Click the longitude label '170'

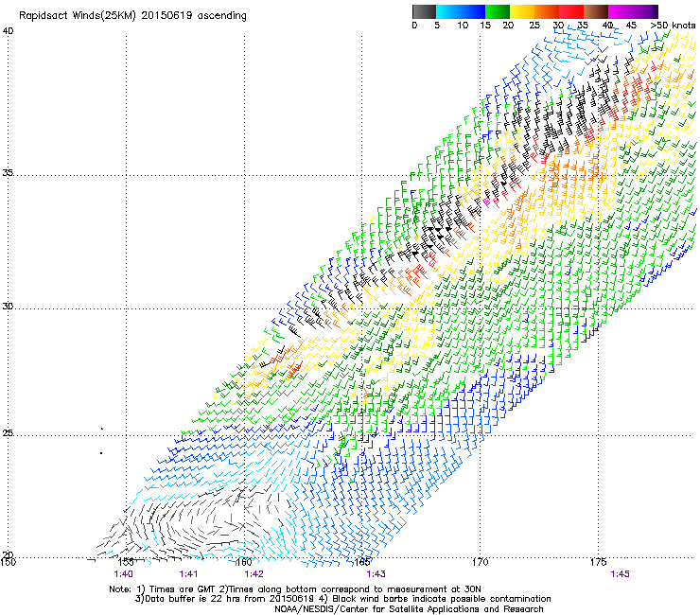480,562
